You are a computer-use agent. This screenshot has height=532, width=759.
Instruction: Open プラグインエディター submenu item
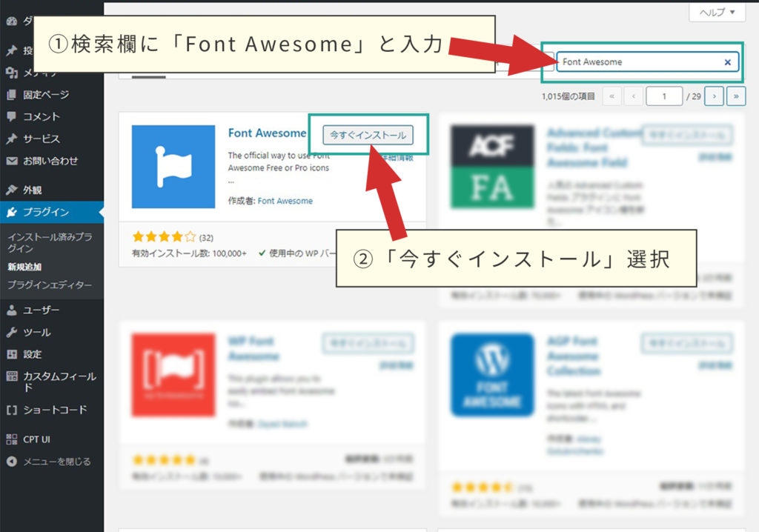(50, 285)
